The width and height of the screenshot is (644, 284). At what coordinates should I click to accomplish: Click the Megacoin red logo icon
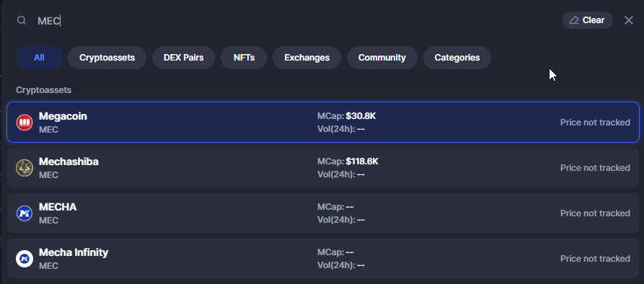pos(25,123)
